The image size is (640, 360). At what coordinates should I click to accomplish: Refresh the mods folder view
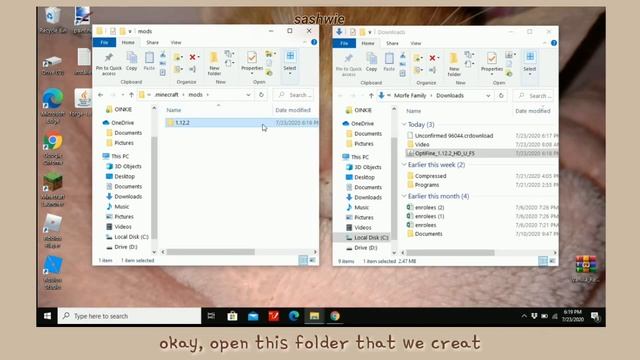pos(261,95)
